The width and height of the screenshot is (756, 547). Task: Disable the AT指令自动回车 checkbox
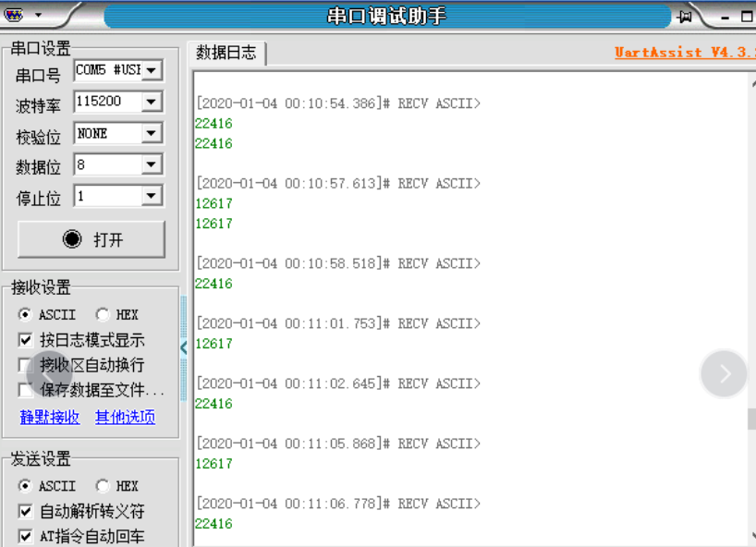[x=25, y=536]
